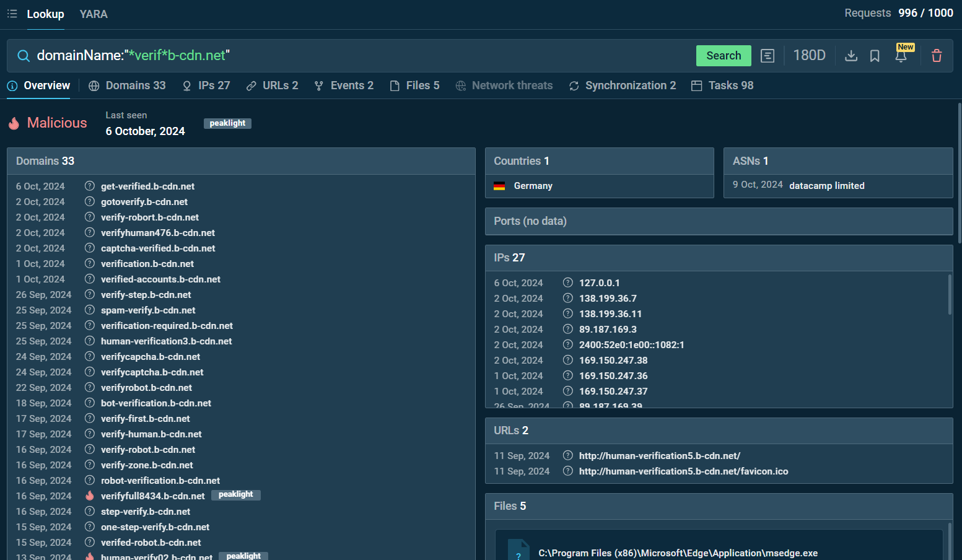Select the verified-accounts.b-cdn.net row
Viewport: 962px width, 560px height.
(x=241, y=279)
